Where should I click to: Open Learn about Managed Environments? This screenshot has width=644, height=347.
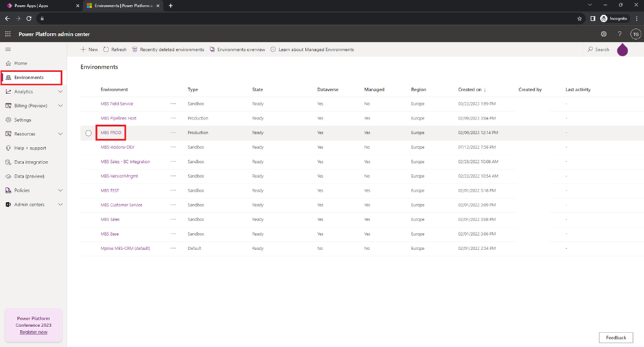click(x=312, y=49)
